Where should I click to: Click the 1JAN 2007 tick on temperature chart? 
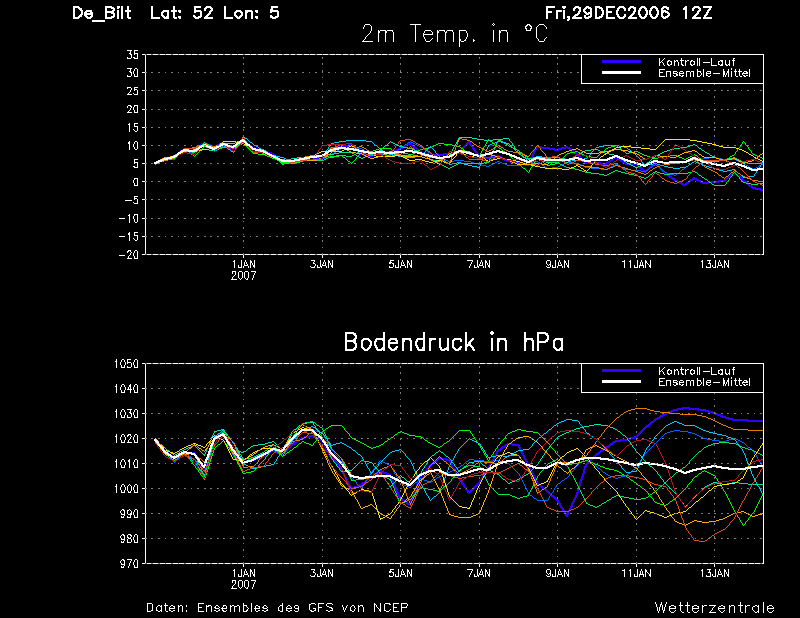point(243,270)
